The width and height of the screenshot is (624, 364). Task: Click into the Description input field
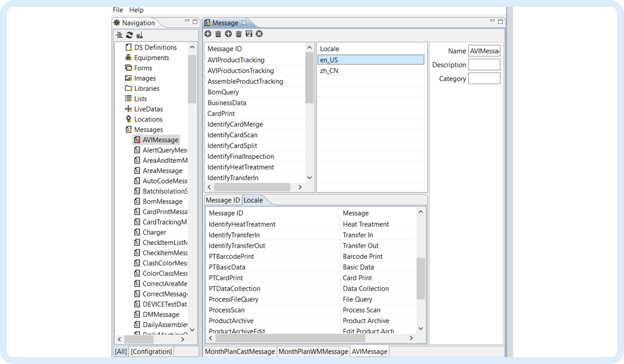coord(484,65)
